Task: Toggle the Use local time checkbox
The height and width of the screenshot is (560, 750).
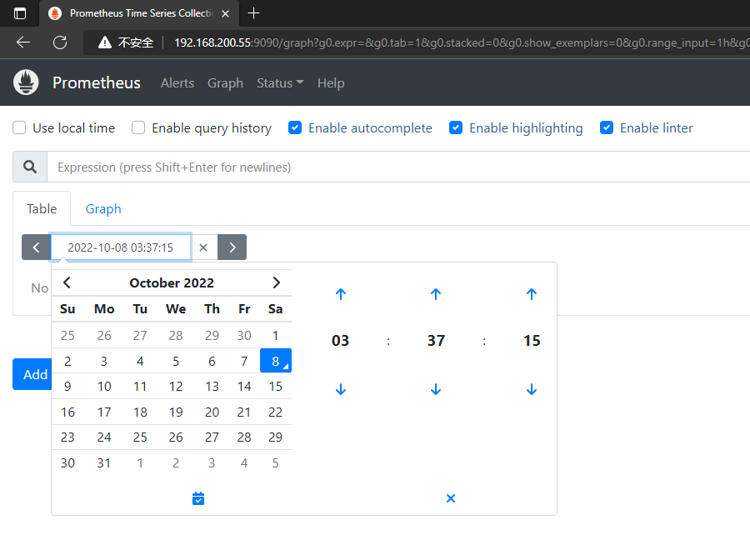Action: point(19,127)
